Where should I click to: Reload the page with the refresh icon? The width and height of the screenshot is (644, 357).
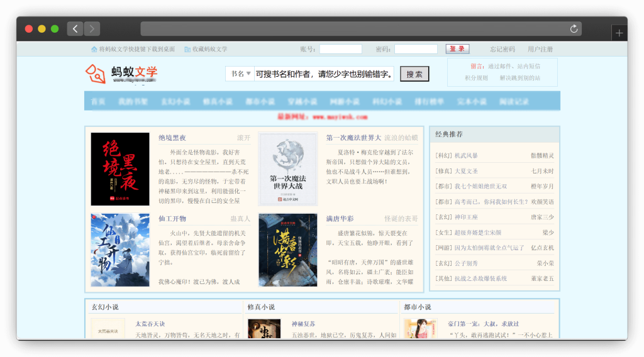click(574, 29)
